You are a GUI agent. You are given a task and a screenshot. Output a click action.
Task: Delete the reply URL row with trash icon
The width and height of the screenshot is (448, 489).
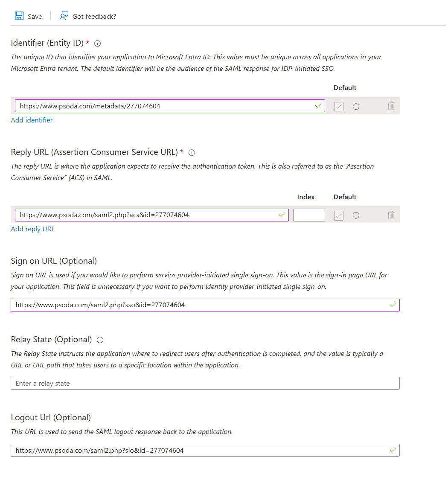tap(391, 215)
